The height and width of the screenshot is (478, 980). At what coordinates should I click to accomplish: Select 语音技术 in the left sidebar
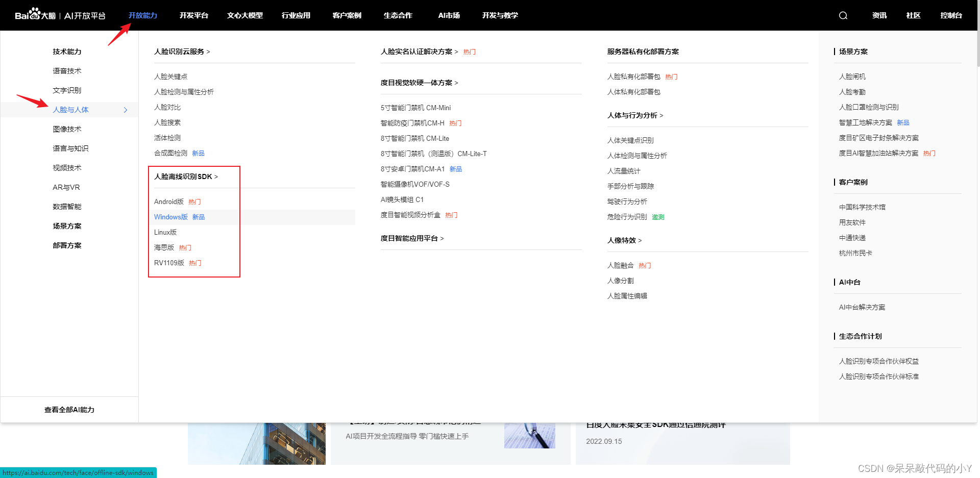click(x=67, y=71)
